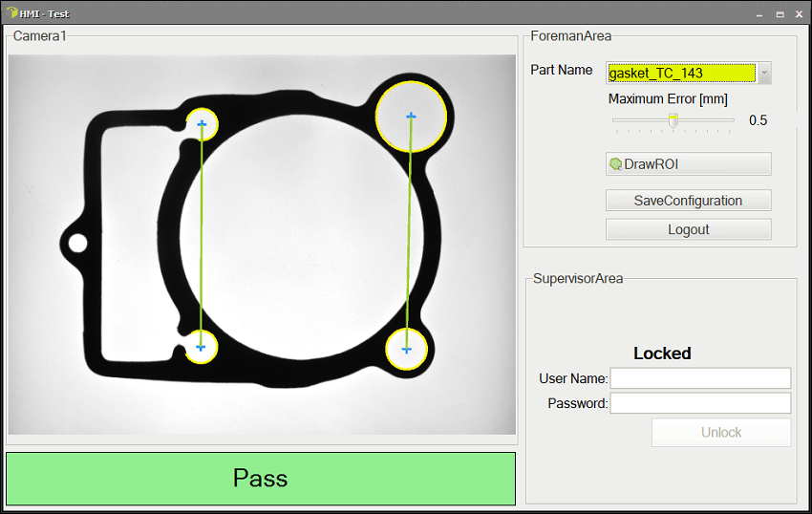
Task: Click the HMI app icon in title bar
Action: tap(11, 12)
